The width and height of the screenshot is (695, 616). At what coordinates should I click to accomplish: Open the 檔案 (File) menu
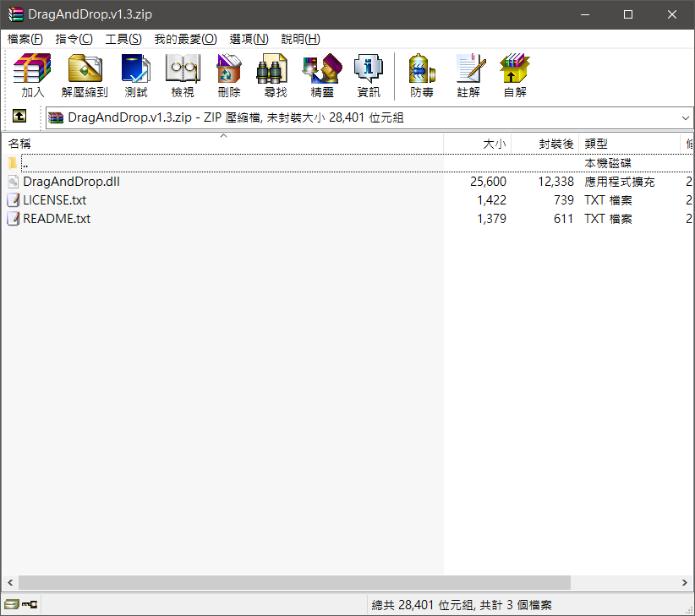pyautogui.click(x=25, y=39)
